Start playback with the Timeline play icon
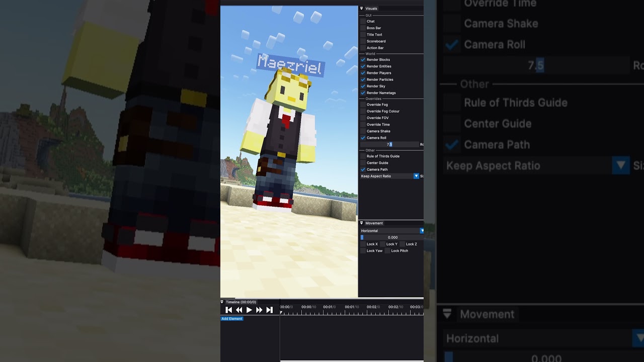Screen dimensions: 644x362 coord(249,310)
